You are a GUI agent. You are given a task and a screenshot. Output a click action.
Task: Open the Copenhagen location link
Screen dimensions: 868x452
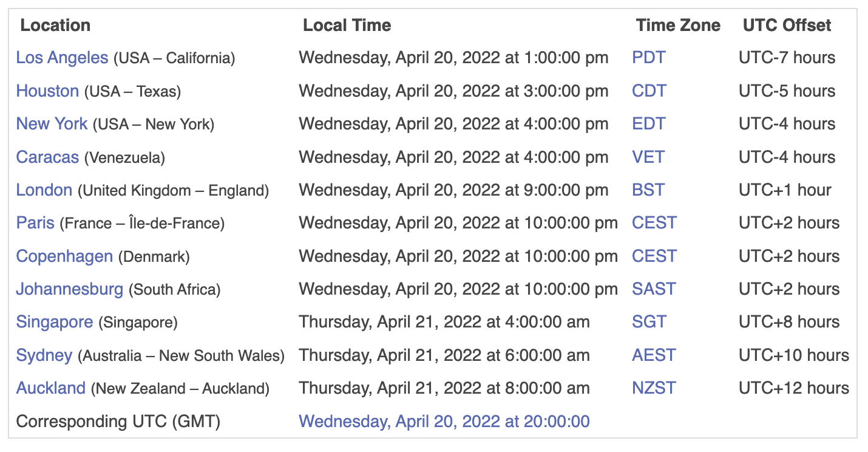coord(64,256)
